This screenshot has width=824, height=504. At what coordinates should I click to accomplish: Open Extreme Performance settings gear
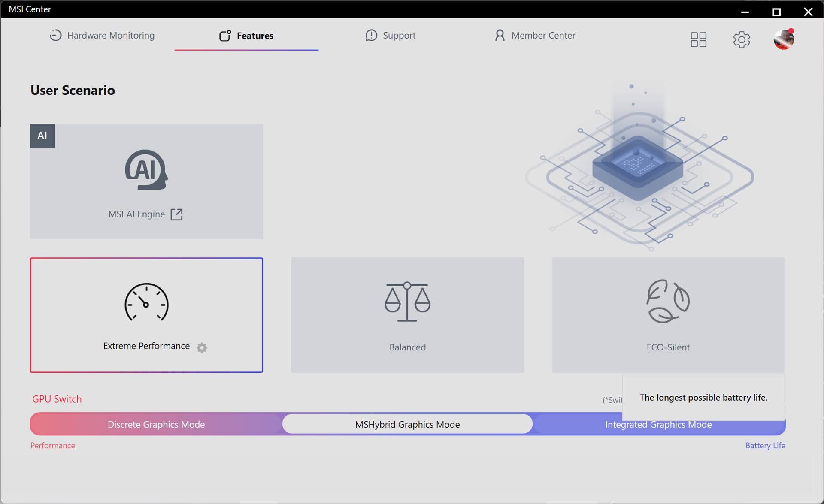click(x=202, y=347)
